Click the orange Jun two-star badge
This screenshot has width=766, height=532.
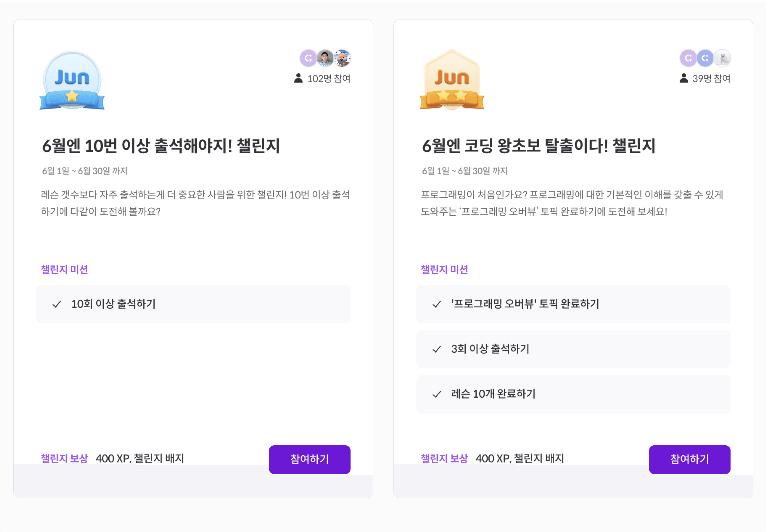(x=452, y=80)
